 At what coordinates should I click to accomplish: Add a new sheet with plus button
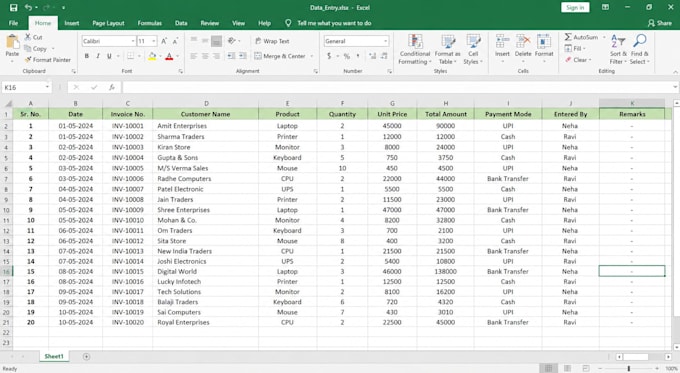(x=86, y=357)
